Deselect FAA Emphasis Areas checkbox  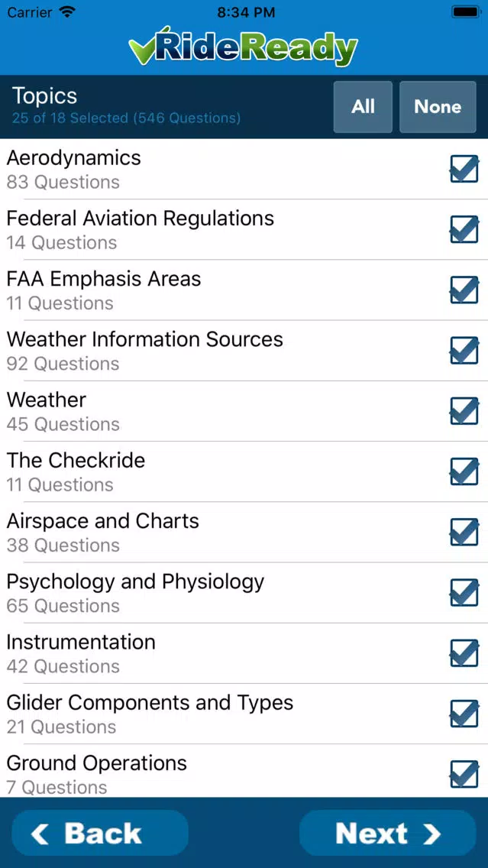[464, 290]
